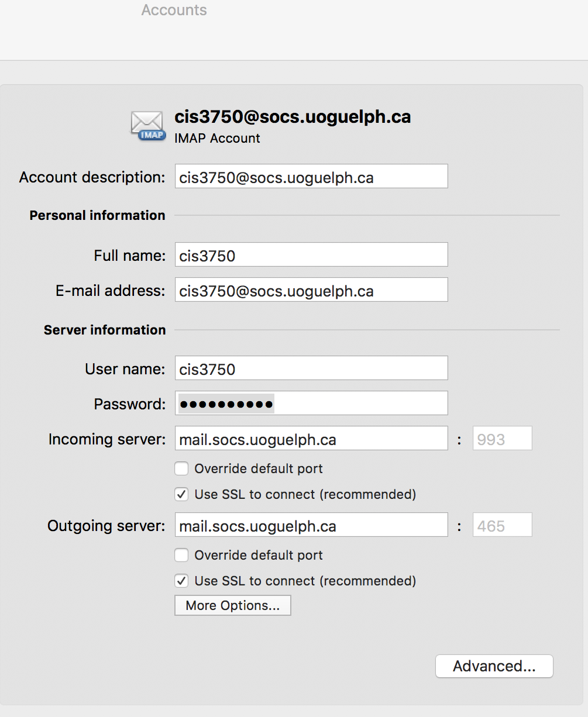Viewport: 588px width, 717px height.
Task: Click the Accounts title at the top
Action: click(x=173, y=10)
